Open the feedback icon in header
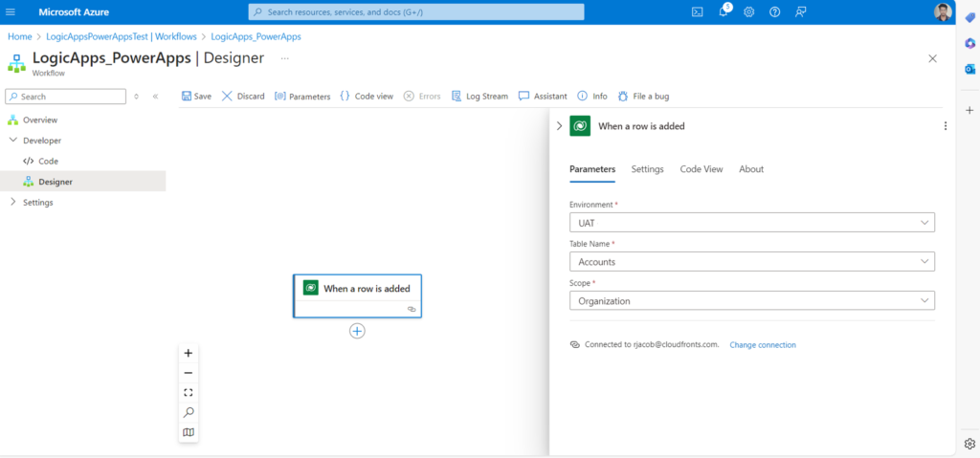The width and height of the screenshot is (980, 458). point(801,11)
